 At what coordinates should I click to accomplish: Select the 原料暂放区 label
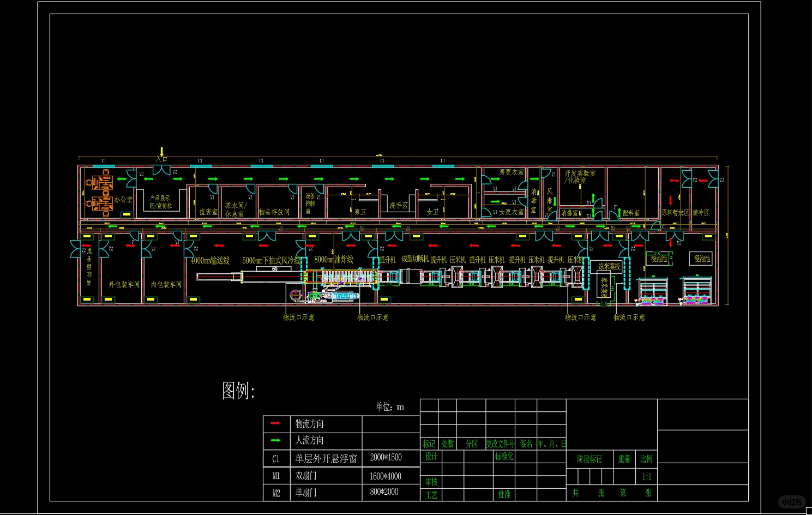(x=675, y=212)
